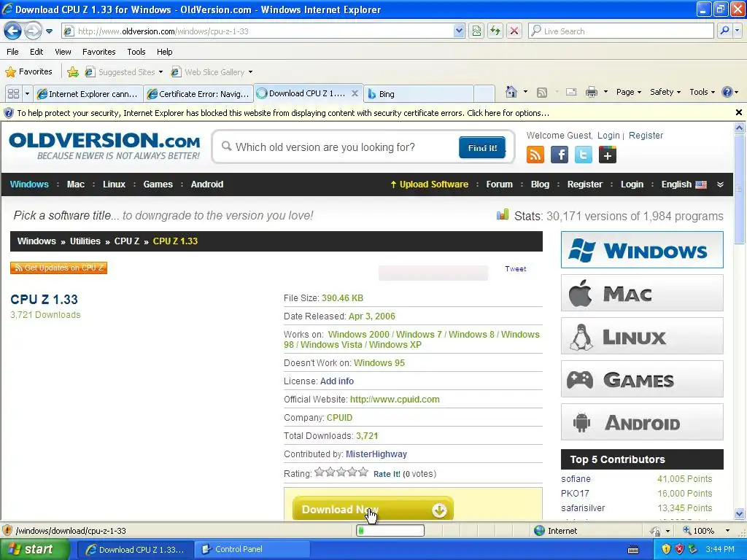Screen dimensions: 747x560
Task: Open the address bar history dropdown
Action: [459, 31]
